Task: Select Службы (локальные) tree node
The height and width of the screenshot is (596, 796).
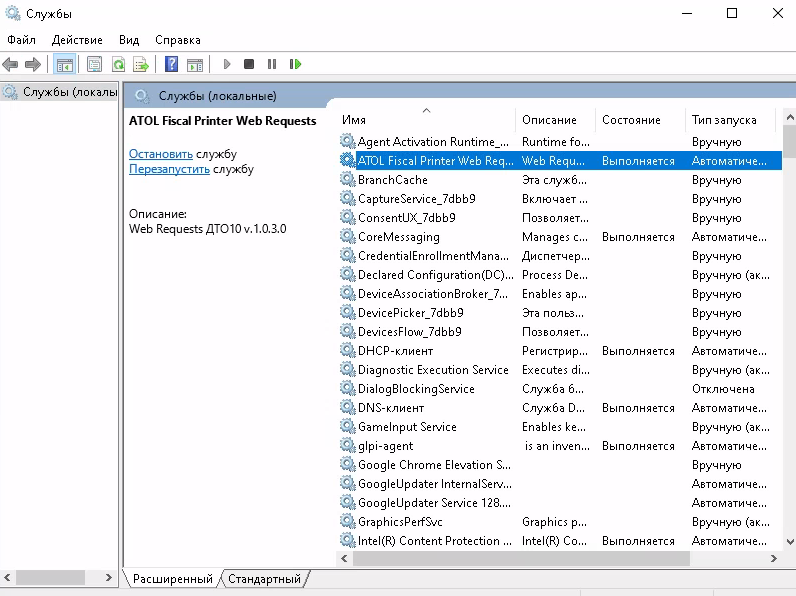Action: (x=60, y=92)
